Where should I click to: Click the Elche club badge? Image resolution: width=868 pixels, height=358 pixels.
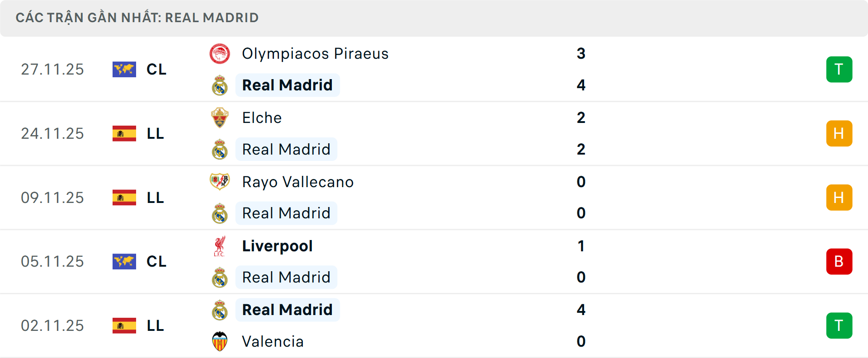(x=220, y=118)
